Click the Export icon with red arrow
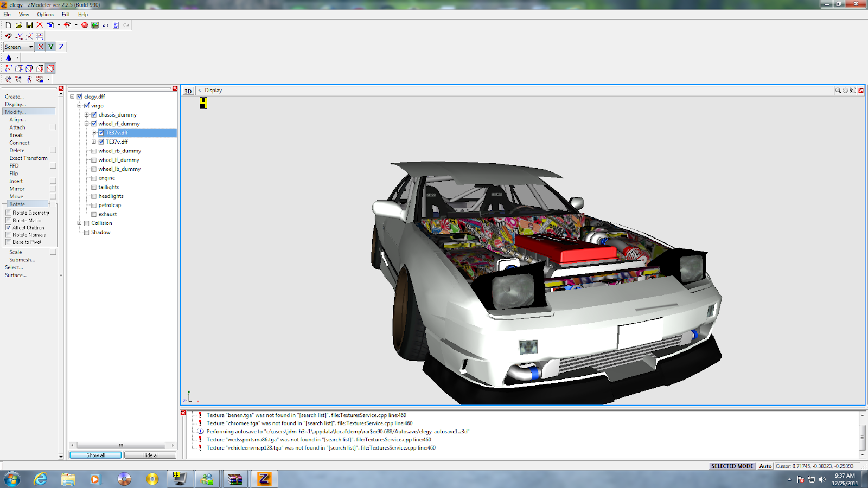Viewport: 868px width, 488px height. click(67, 25)
